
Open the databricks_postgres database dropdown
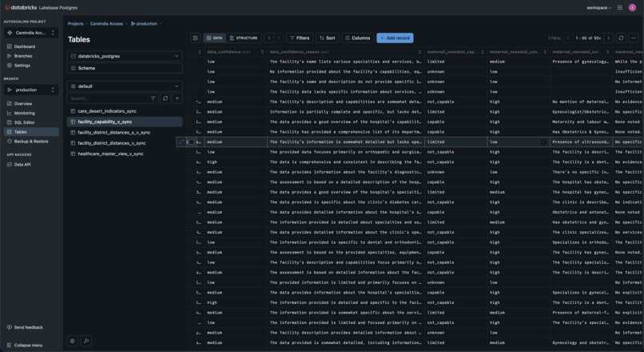(x=125, y=56)
